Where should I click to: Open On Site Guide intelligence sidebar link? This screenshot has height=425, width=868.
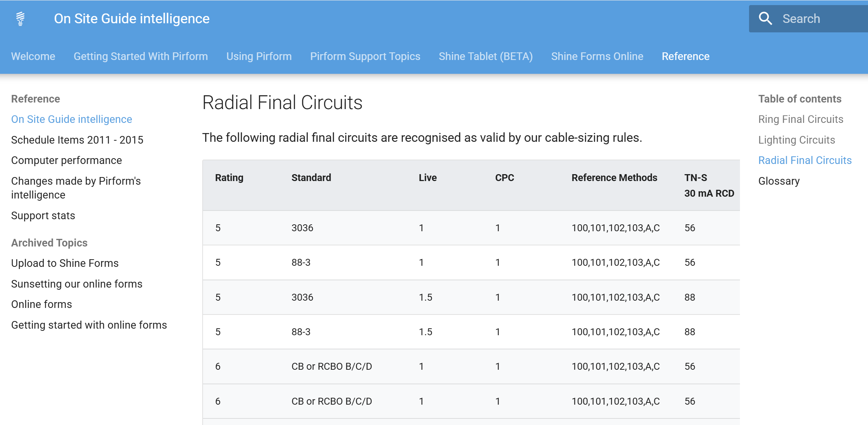pyautogui.click(x=72, y=119)
